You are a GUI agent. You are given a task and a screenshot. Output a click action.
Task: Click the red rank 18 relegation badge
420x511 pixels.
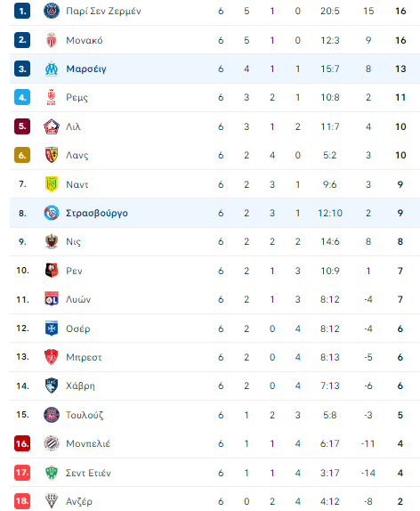[x=22, y=501]
